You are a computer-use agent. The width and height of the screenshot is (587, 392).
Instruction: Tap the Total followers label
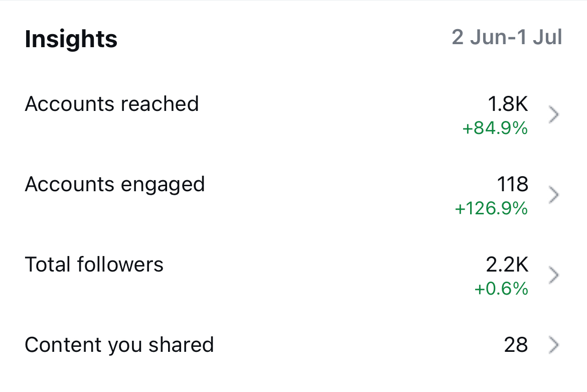(x=94, y=265)
